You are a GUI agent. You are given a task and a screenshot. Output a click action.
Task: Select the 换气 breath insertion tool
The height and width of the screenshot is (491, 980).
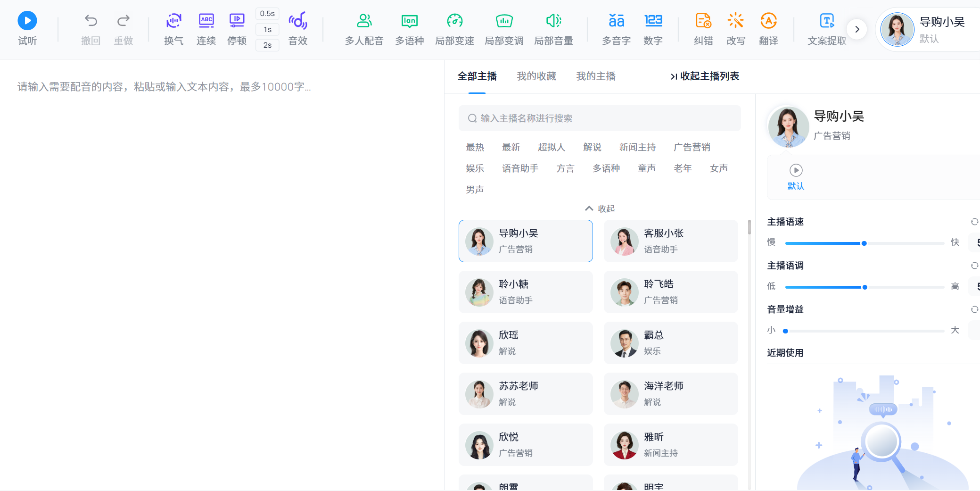pos(173,28)
